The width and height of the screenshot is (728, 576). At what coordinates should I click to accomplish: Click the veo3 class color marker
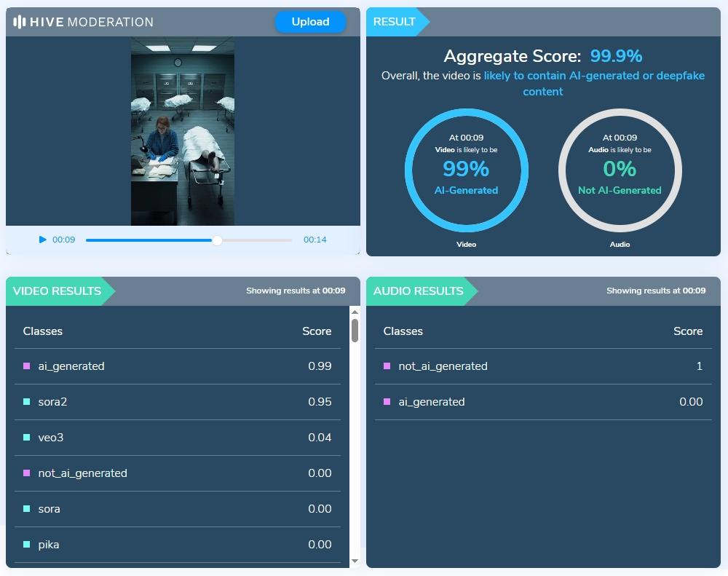click(27, 438)
